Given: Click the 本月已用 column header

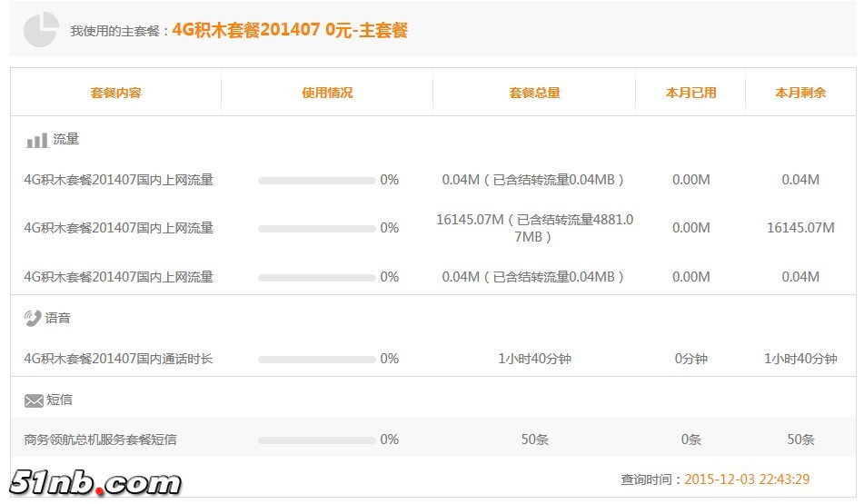Looking at the screenshot, I should 691,93.
